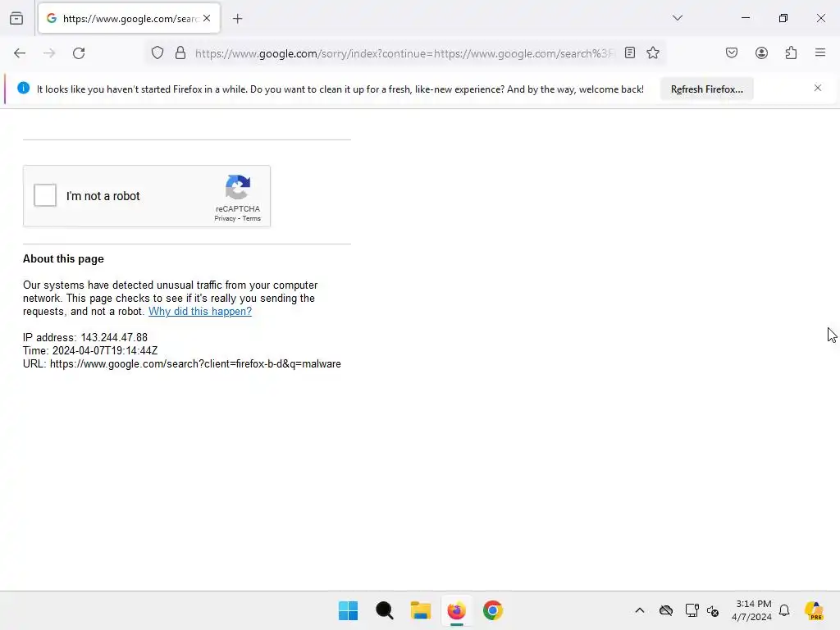Screen dimensions: 840x630
Task: Open Save to Pocket icon
Action: (731, 53)
